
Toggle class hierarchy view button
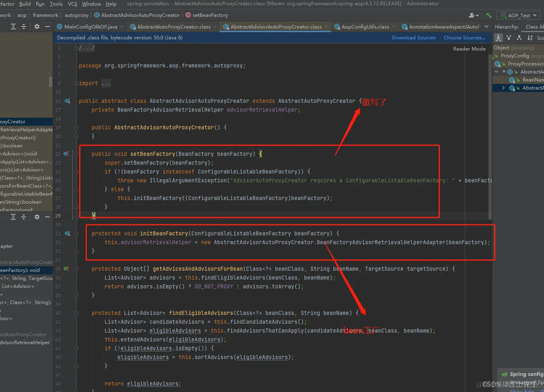pyautogui.click(x=499, y=38)
